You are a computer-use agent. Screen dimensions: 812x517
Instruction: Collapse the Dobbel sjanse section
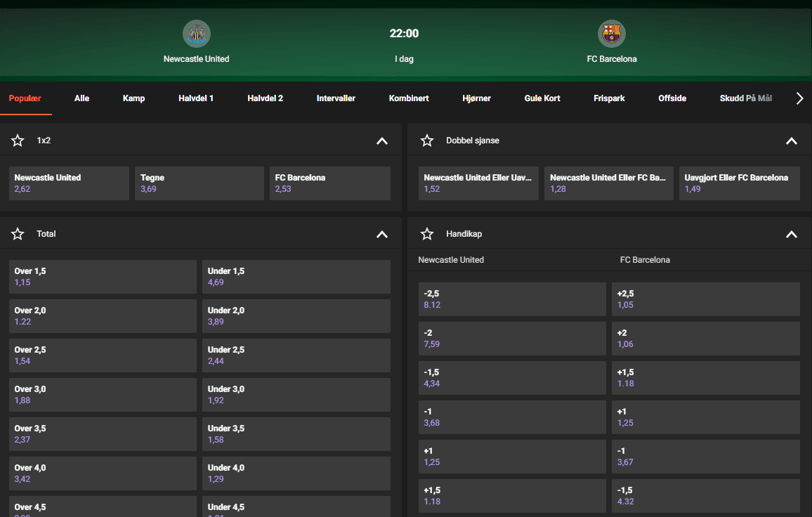coord(792,141)
